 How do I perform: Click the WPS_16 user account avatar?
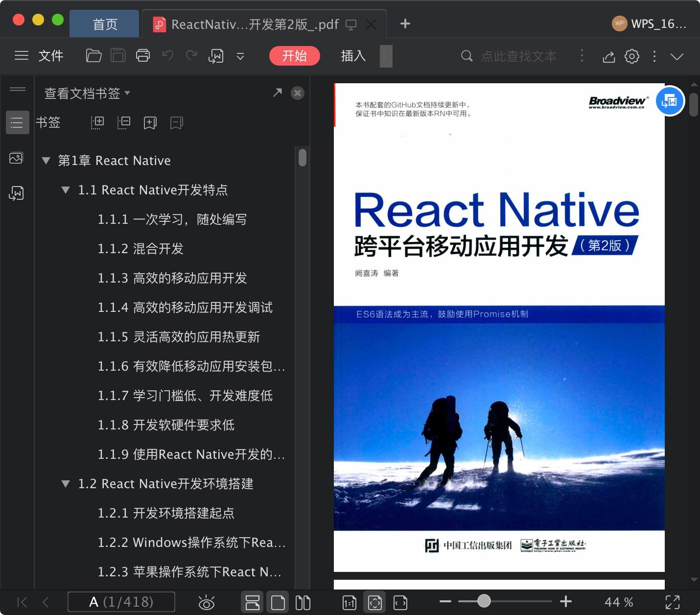pos(619,24)
